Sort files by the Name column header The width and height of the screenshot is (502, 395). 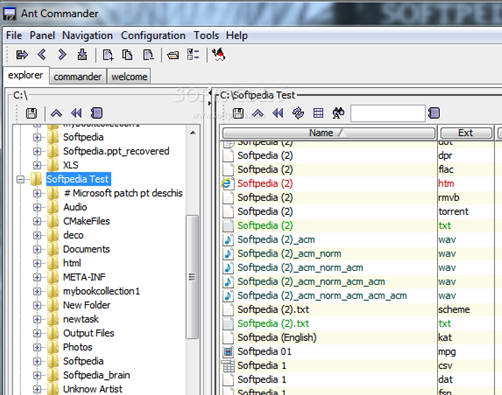coord(329,133)
